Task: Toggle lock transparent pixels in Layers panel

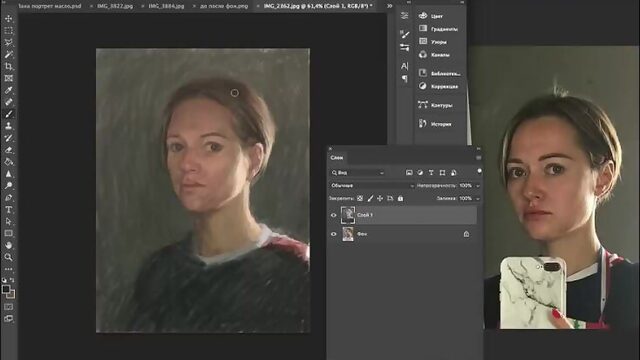Action: click(x=360, y=198)
